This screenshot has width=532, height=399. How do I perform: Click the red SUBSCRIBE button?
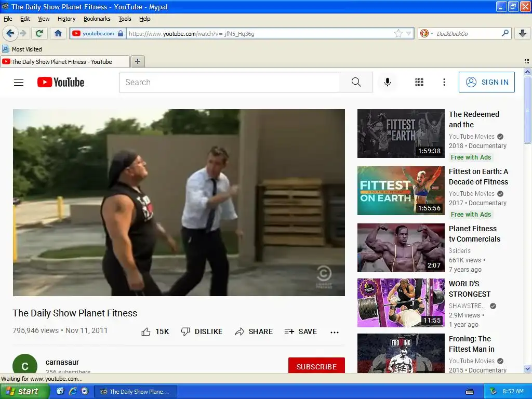pos(316,366)
